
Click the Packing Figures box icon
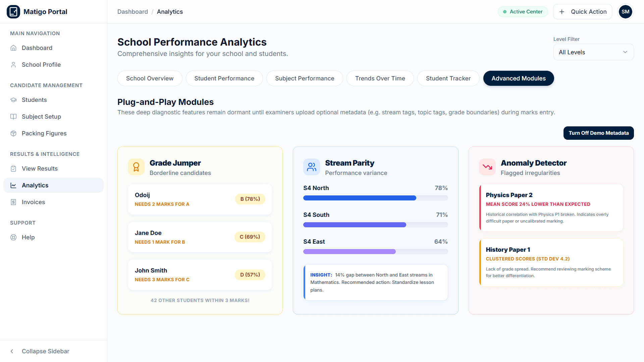point(13,133)
